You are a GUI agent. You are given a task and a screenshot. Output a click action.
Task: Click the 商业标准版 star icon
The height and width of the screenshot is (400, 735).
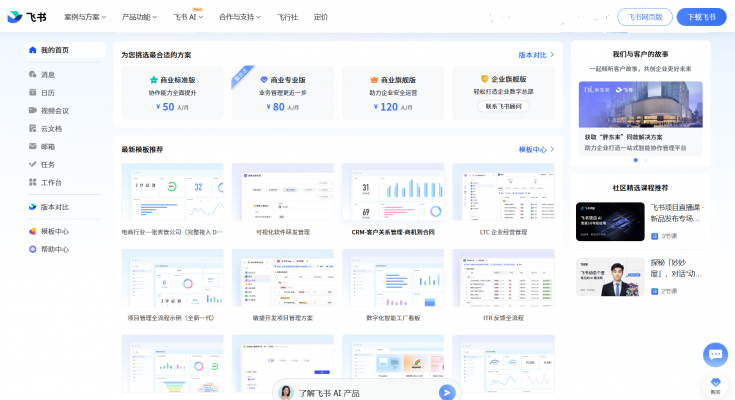[153, 80]
